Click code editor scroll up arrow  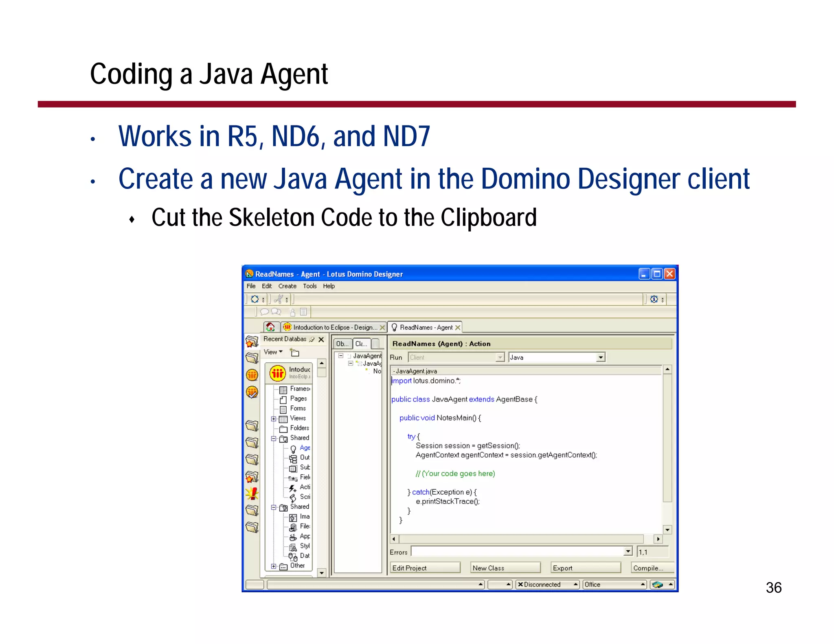point(667,370)
